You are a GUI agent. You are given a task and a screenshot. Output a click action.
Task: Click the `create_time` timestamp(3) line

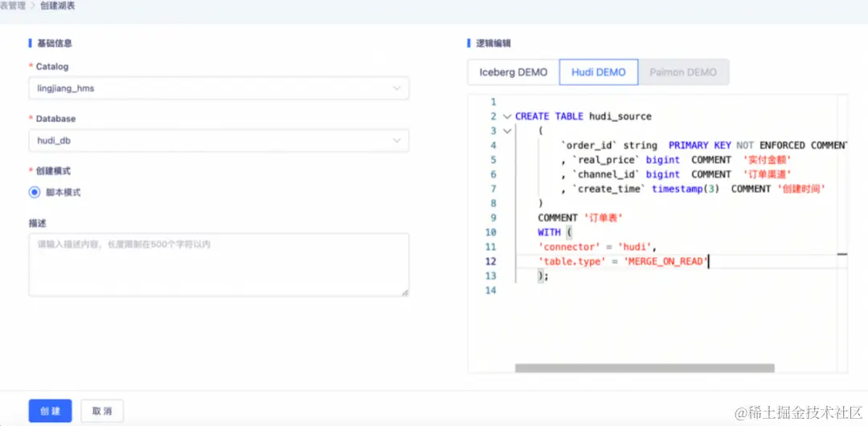693,189
